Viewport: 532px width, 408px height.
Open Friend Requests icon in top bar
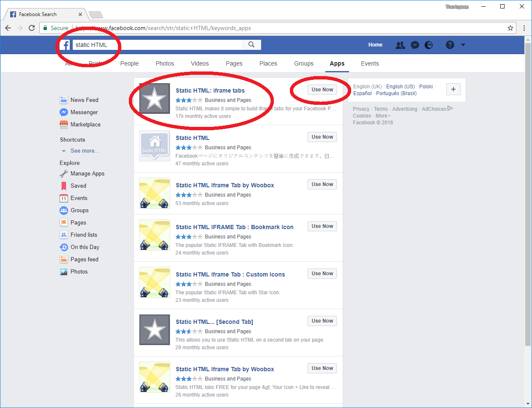(x=400, y=45)
